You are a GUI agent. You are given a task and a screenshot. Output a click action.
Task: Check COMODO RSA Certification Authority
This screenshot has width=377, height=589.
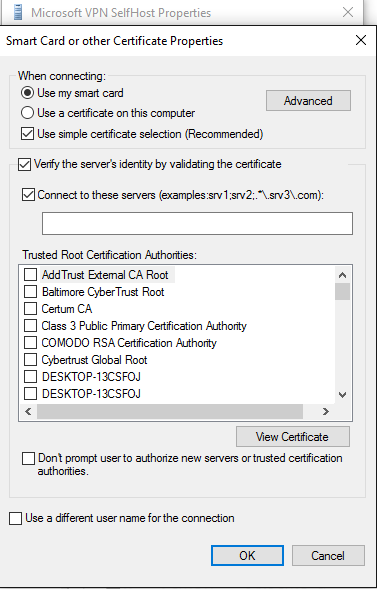pos(30,343)
